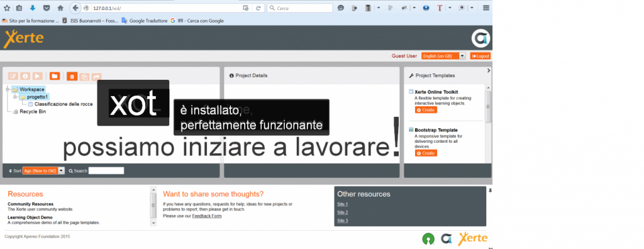The image size is (644, 249).
Task: Open the Learning Object Demo link
Action: [x=30, y=218]
